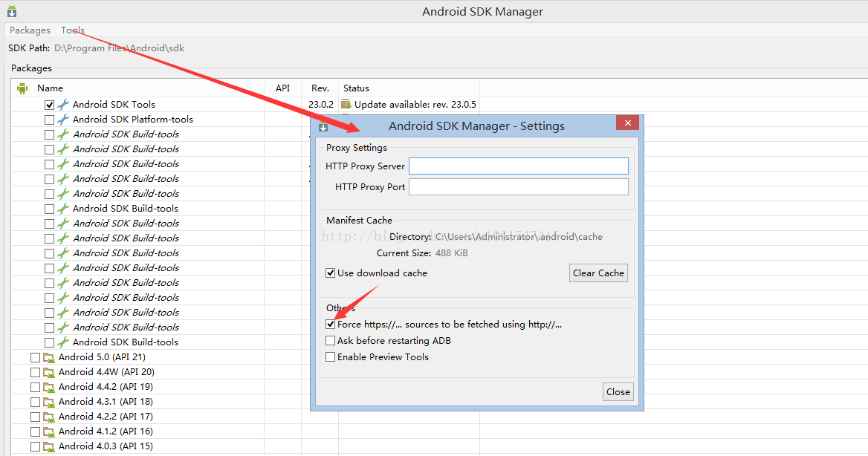Sort packages by the API column header
The height and width of the screenshot is (456, 868).
(282, 88)
